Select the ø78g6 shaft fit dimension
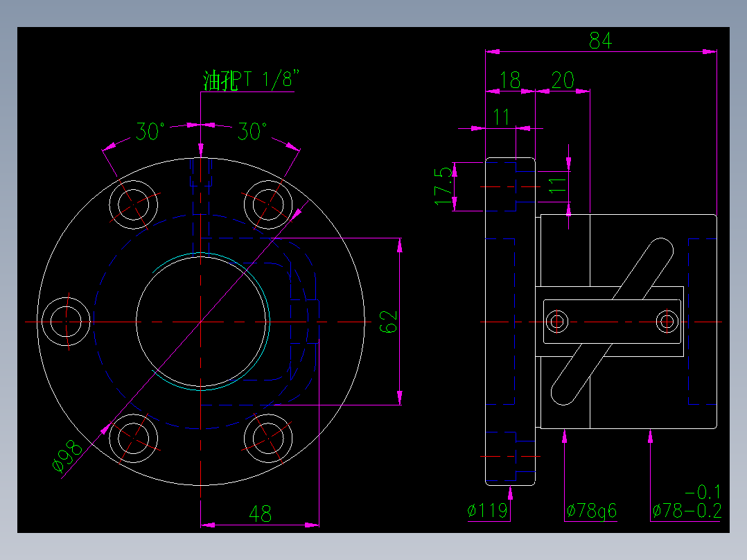 [592, 511]
